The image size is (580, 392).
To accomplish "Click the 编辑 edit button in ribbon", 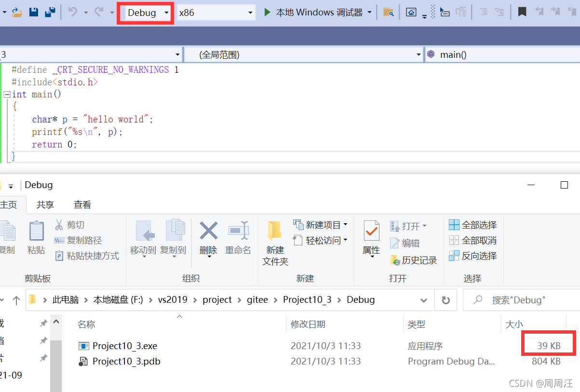I will [405, 243].
